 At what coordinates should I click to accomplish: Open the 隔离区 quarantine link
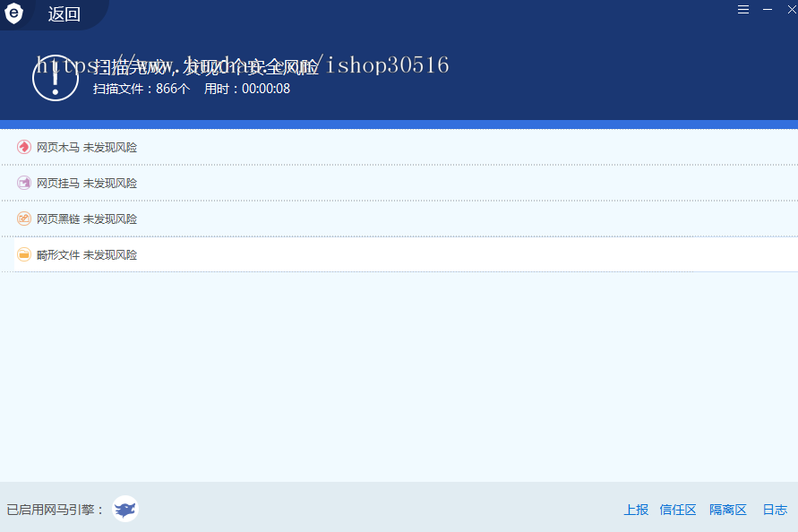click(x=728, y=510)
